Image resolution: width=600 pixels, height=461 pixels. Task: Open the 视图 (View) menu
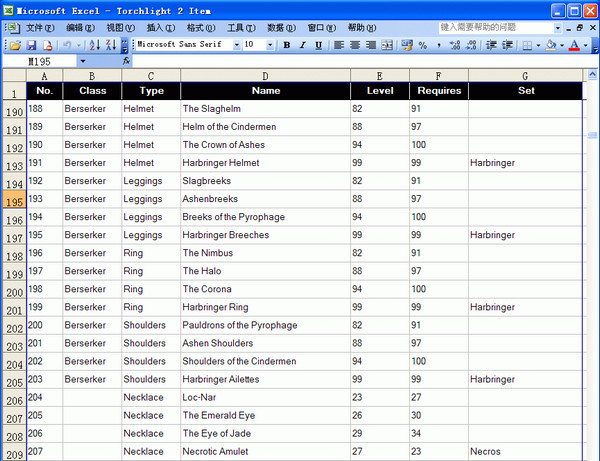(121, 28)
